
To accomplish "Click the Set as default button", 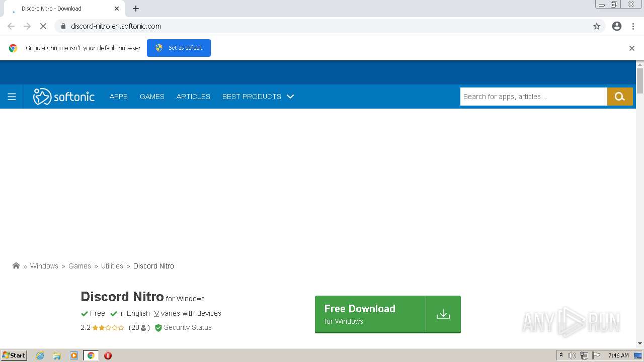I will (179, 48).
